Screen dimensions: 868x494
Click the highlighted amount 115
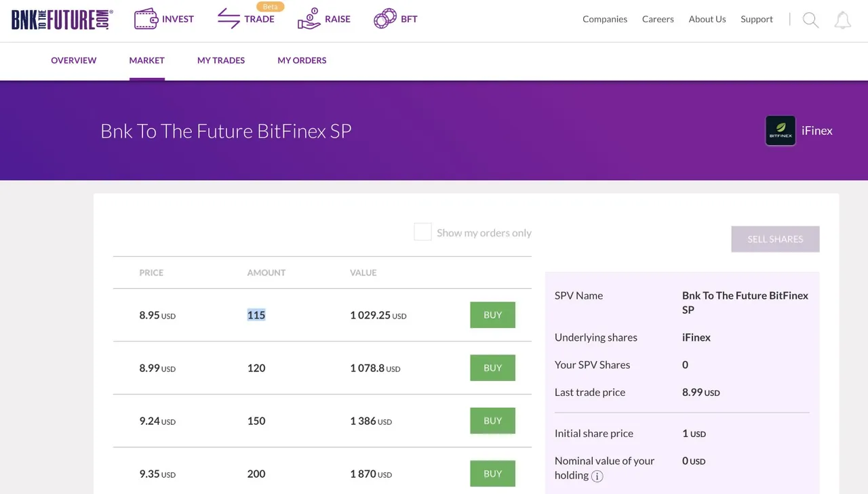[256, 315]
